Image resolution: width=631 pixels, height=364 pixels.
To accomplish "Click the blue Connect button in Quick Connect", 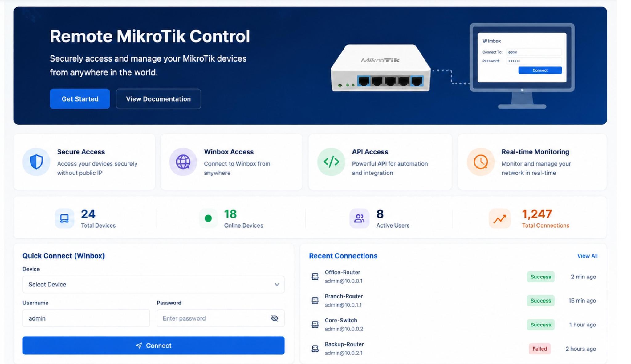I will click(153, 346).
